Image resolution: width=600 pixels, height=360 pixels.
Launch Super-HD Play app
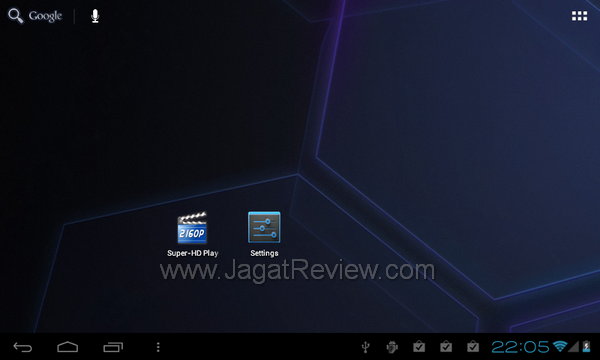[x=192, y=228]
